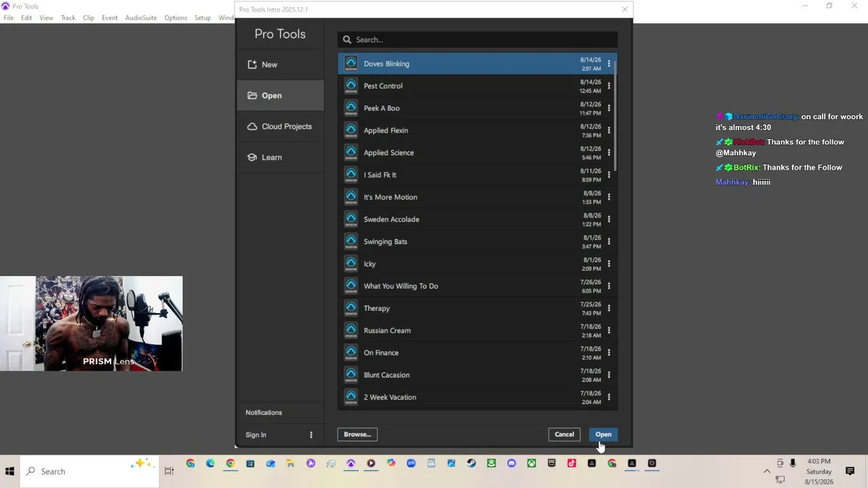
Task: Click the session icon beside It's More Motion
Action: click(351, 197)
